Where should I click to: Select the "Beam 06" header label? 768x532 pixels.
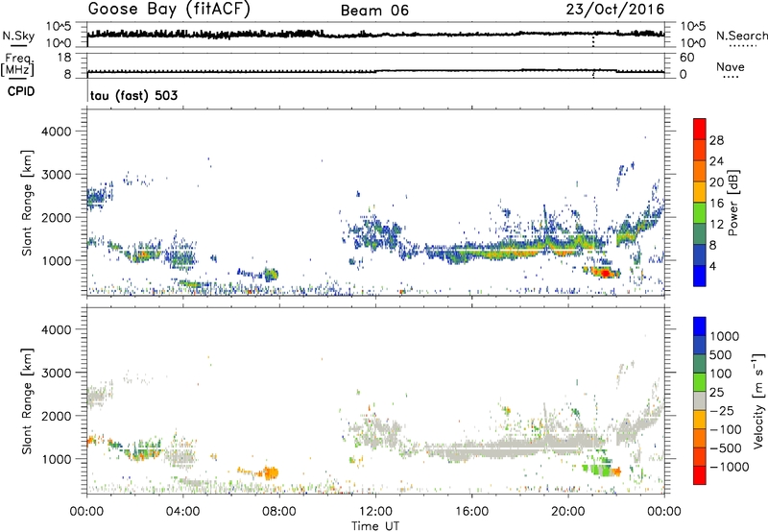(374, 11)
